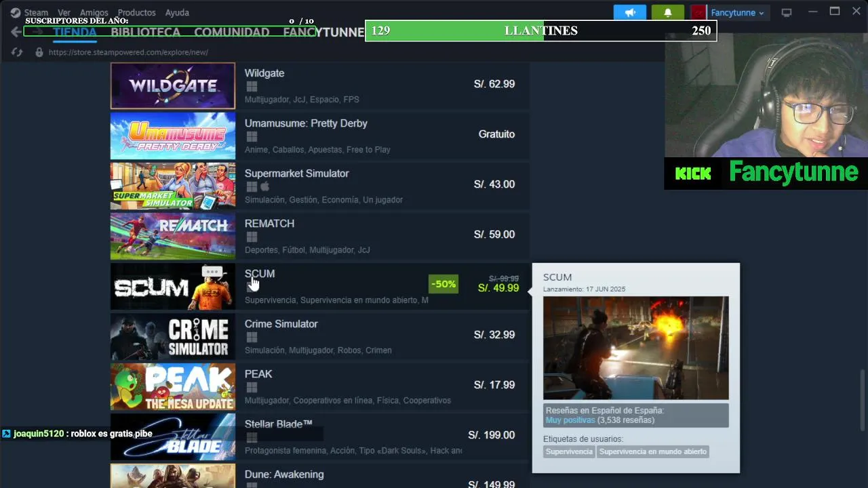Click the S/. 62.99 Wildgate price
This screenshot has width=868, height=488.
(494, 84)
